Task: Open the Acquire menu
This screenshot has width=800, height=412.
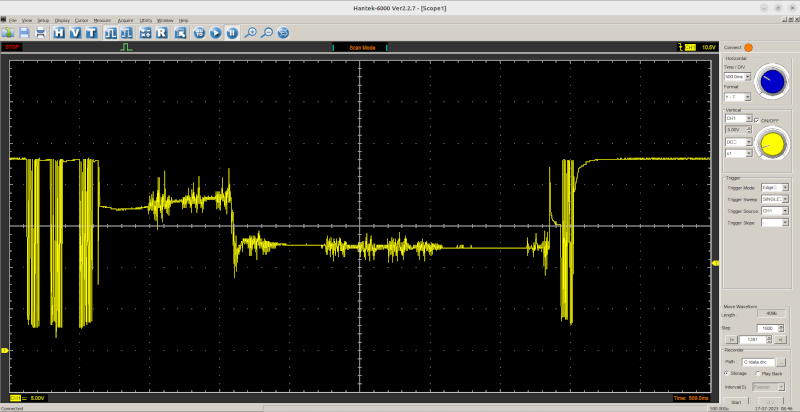Action: tap(125, 20)
